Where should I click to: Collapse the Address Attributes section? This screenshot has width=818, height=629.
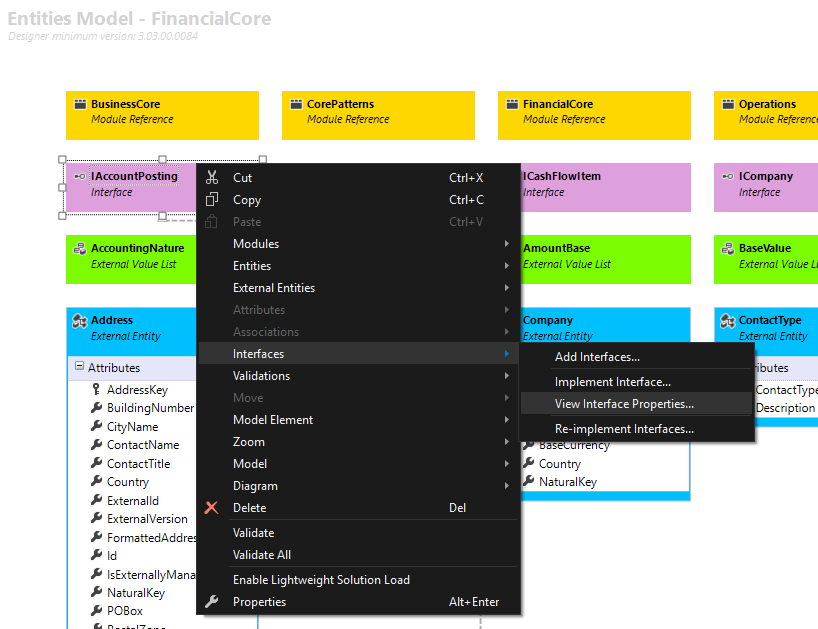coord(79,366)
